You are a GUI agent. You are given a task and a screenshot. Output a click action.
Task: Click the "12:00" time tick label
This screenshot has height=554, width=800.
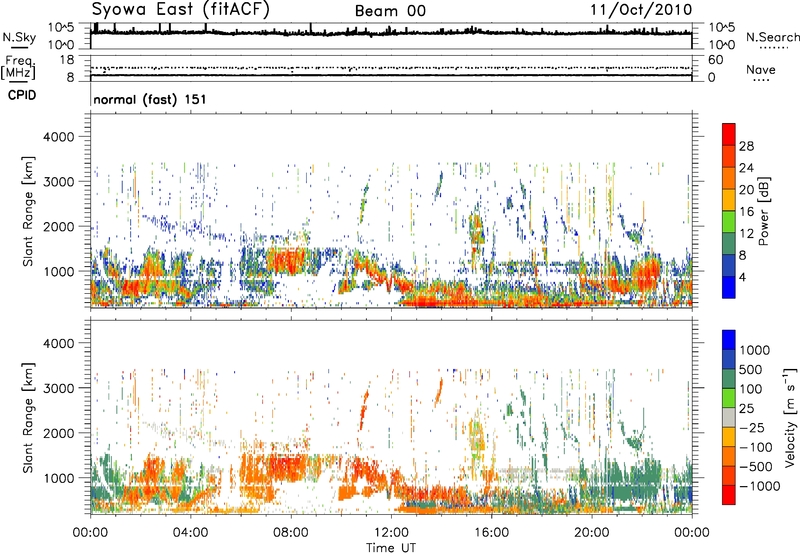click(x=391, y=533)
